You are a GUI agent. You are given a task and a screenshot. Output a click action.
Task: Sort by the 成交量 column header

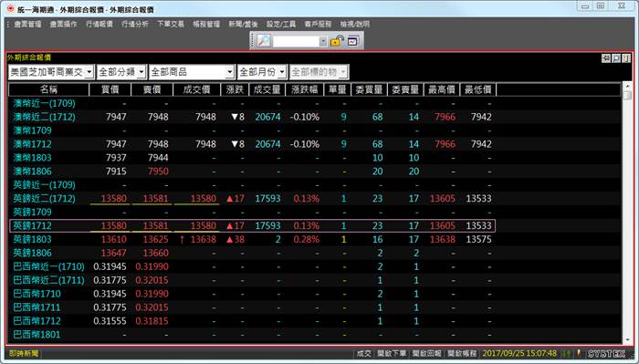point(267,89)
